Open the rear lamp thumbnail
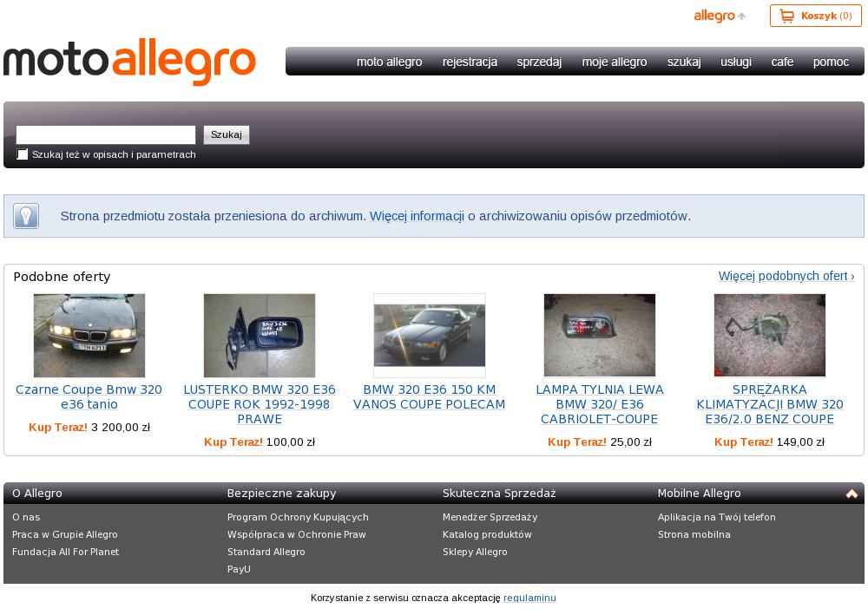 pyautogui.click(x=600, y=335)
